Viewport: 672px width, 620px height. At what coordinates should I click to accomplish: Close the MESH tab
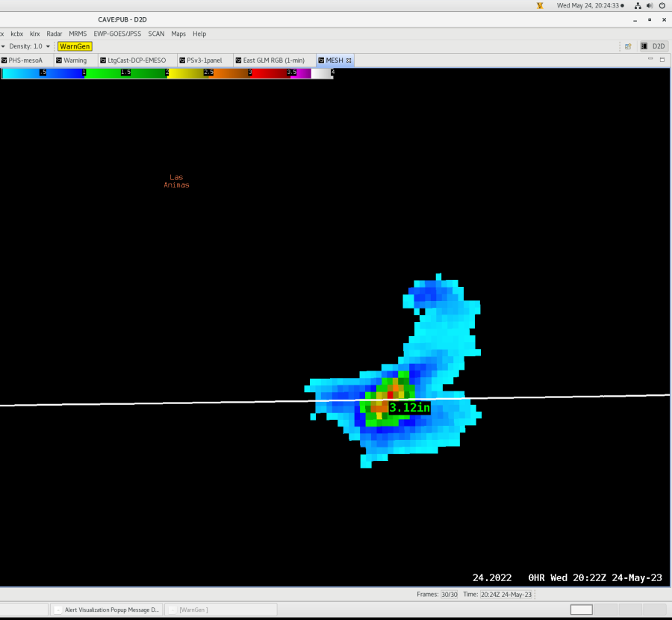pos(349,61)
